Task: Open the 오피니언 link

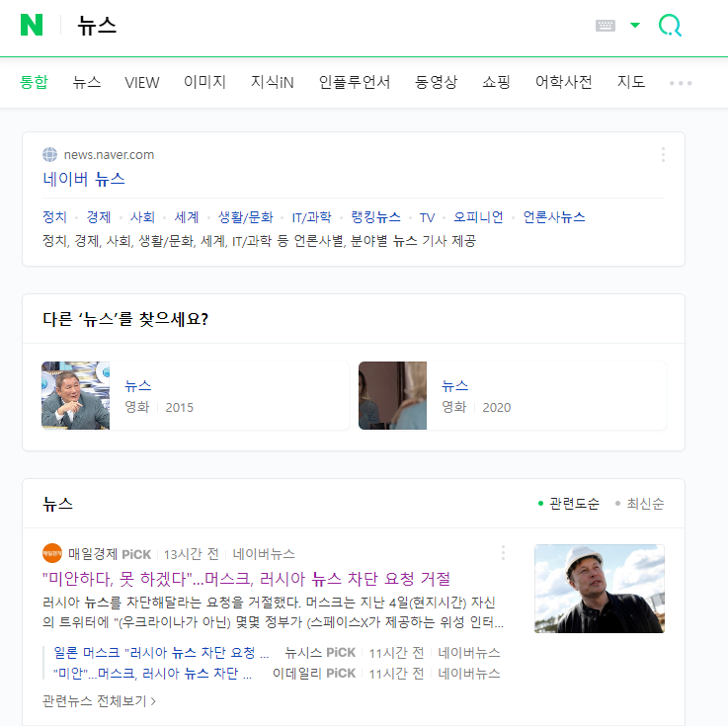Action: (478, 216)
